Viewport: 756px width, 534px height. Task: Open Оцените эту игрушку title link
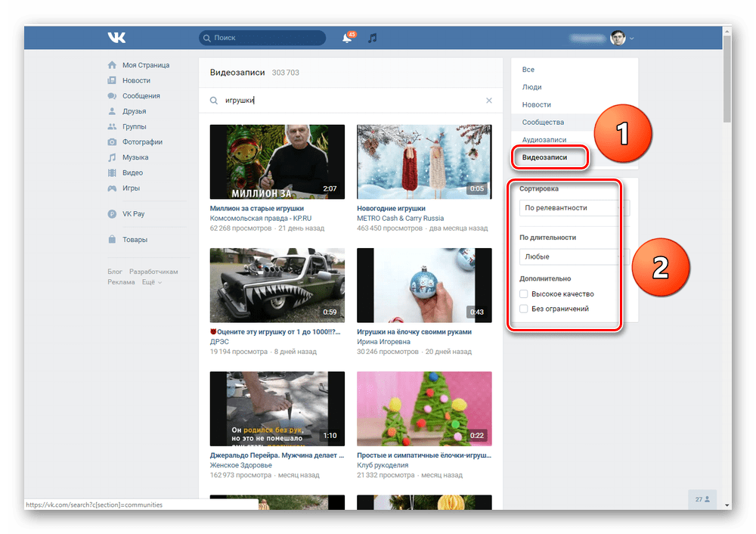point(275,332)
